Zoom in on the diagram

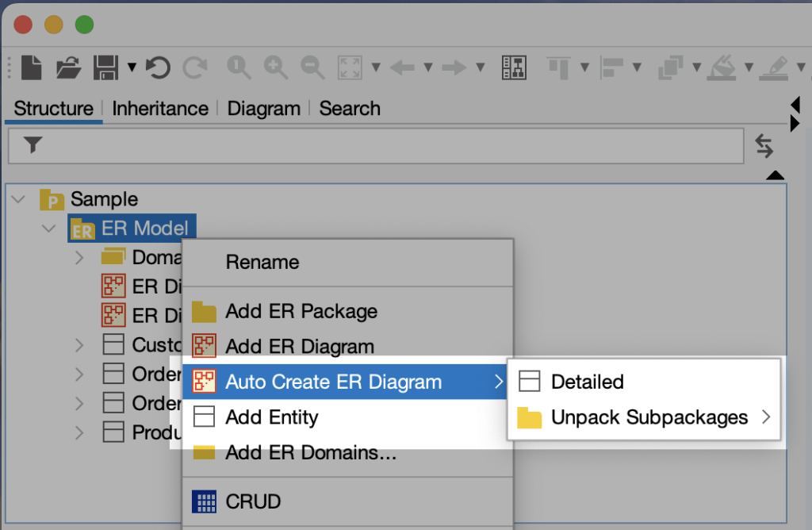pos(276,68)
